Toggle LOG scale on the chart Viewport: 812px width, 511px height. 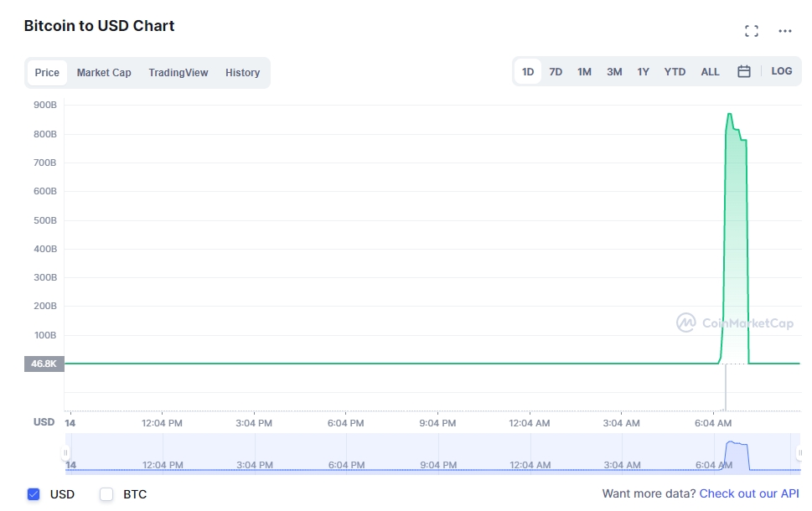[782, 71]
